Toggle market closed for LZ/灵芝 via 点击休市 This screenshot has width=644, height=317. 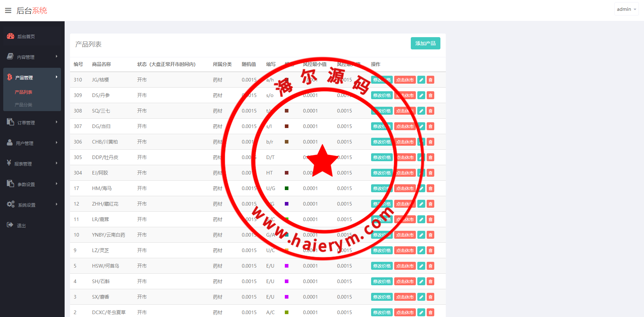(x=405, y=250)
